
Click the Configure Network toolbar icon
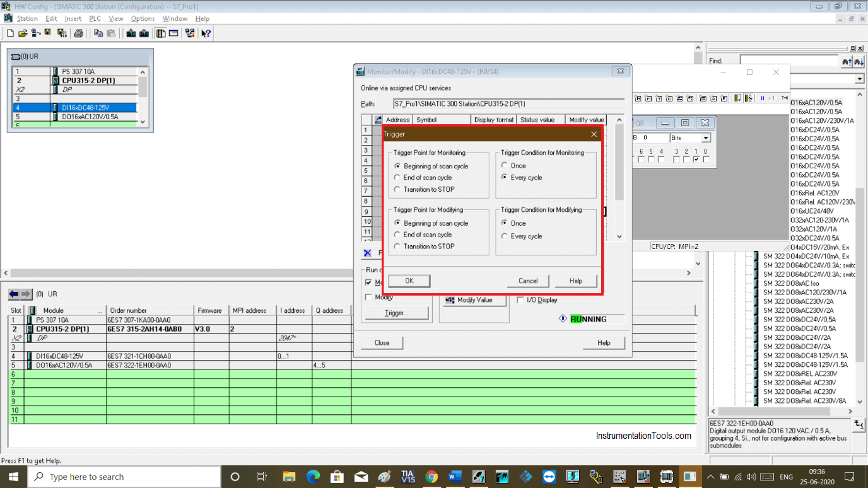(190, 33)
